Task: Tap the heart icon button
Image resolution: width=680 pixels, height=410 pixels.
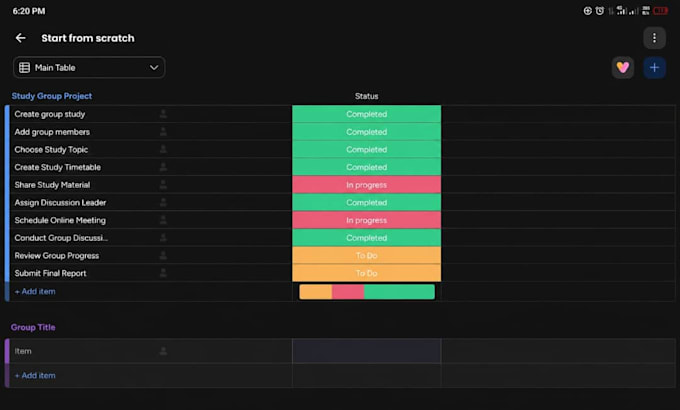Action: click(623, 67)
